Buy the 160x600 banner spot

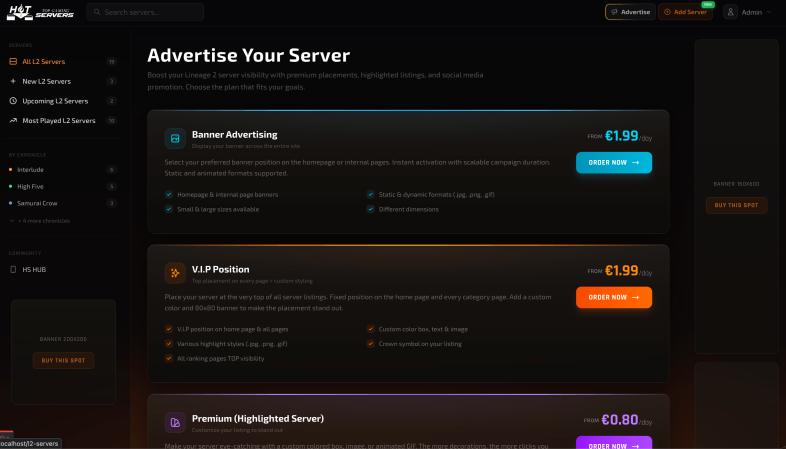coord(736,205)
